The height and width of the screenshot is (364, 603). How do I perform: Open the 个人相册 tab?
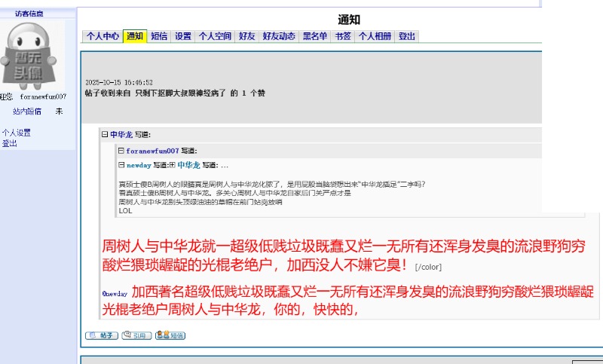coord(375,36)
